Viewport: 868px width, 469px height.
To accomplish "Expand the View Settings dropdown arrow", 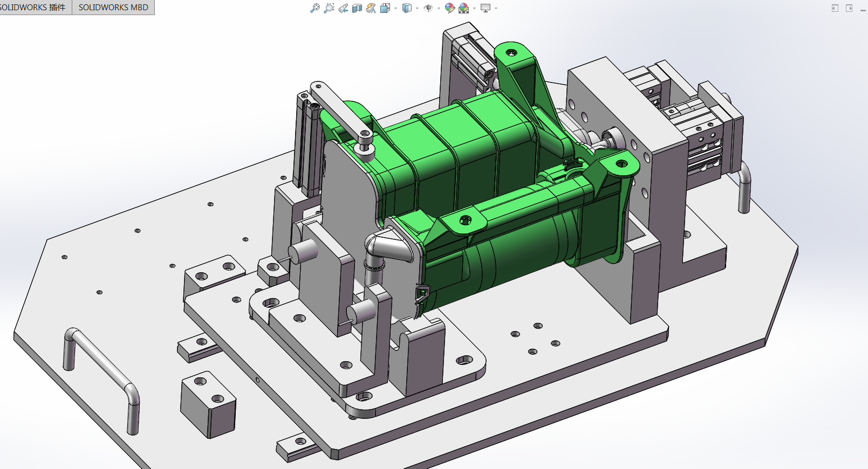I will coord(496,8).
